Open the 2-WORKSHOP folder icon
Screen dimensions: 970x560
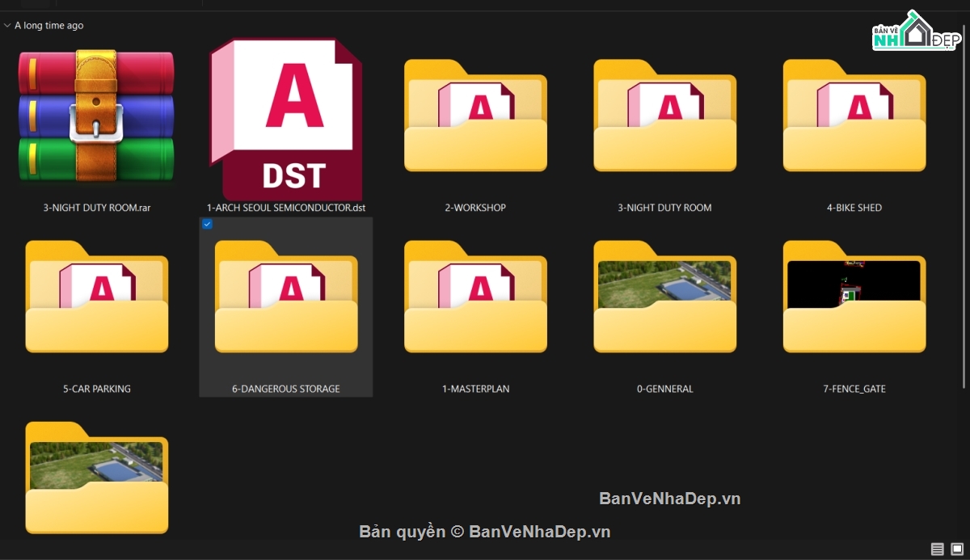point(475,116)
